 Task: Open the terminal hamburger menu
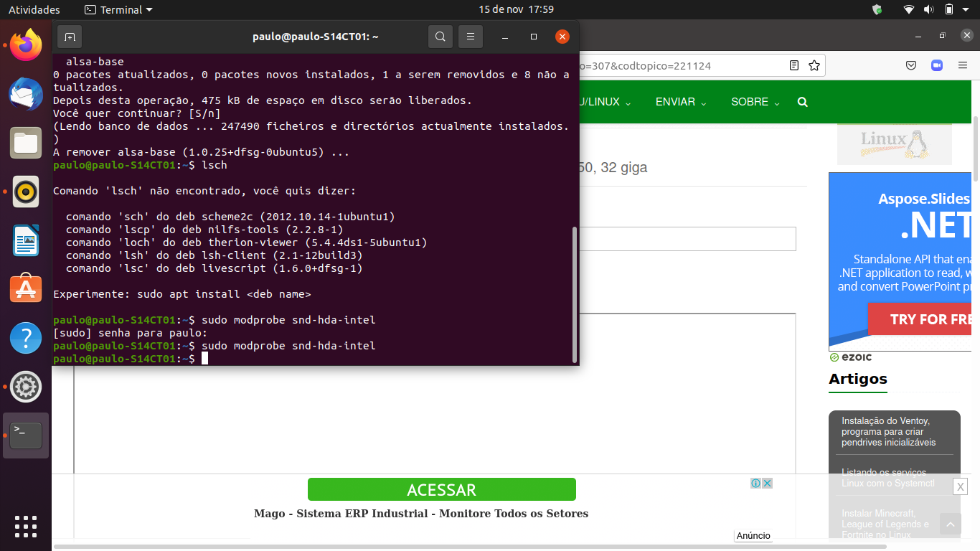point(471,37)
